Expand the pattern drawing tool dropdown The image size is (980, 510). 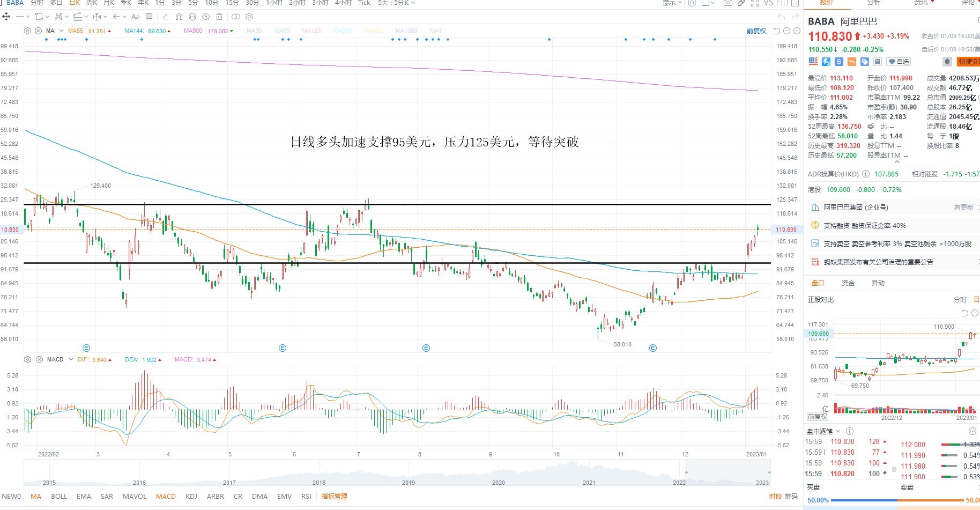66,17
